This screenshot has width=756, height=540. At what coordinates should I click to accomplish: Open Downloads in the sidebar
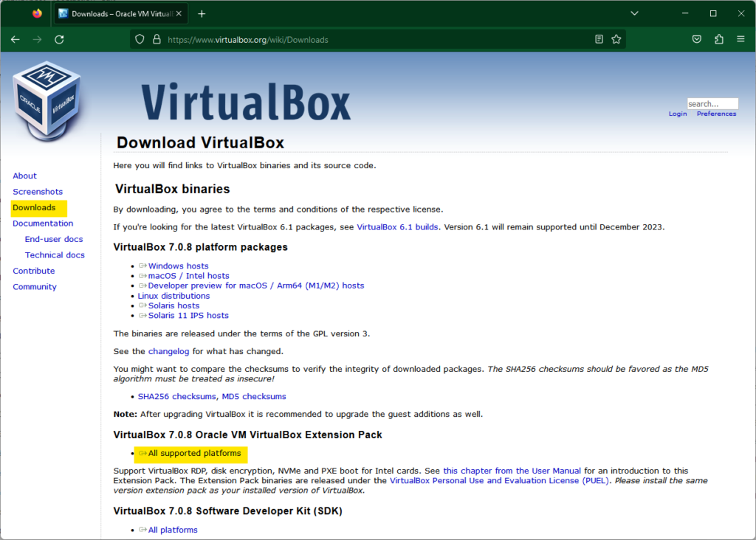click(x=34, y=207)
